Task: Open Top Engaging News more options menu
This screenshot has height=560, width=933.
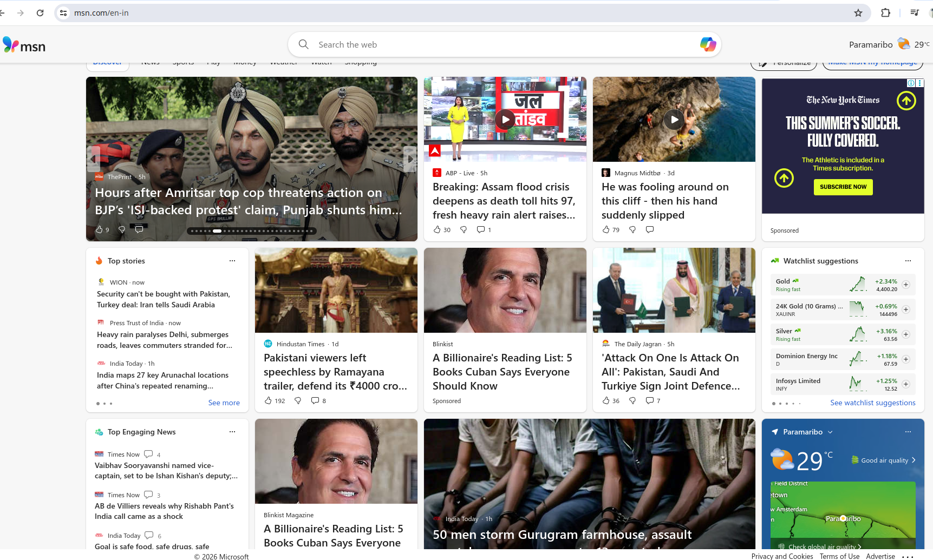Action: [x=232, y=432]
